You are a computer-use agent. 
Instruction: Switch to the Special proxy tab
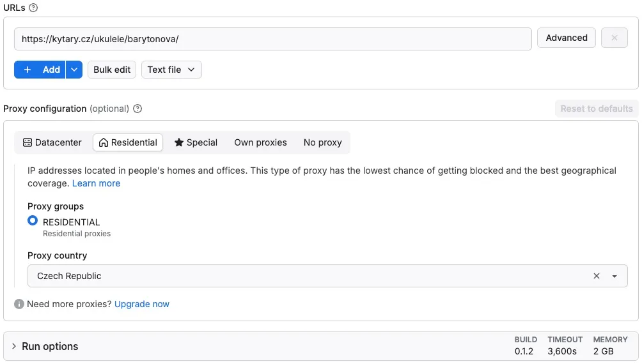point(196,142)
